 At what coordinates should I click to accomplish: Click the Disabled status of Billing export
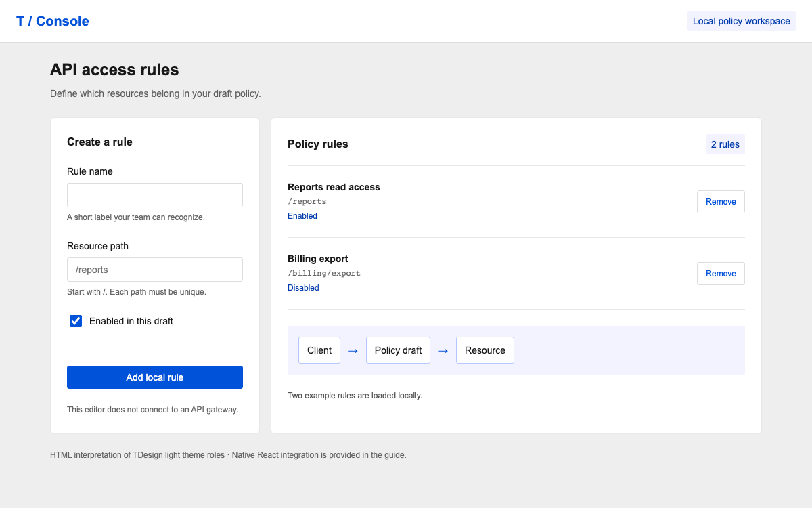tap(303, 288)
